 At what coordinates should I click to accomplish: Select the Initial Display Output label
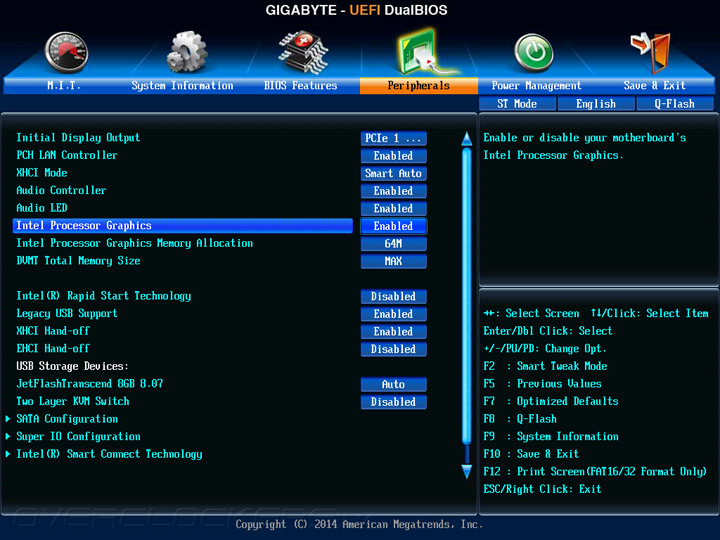point(78,138)
